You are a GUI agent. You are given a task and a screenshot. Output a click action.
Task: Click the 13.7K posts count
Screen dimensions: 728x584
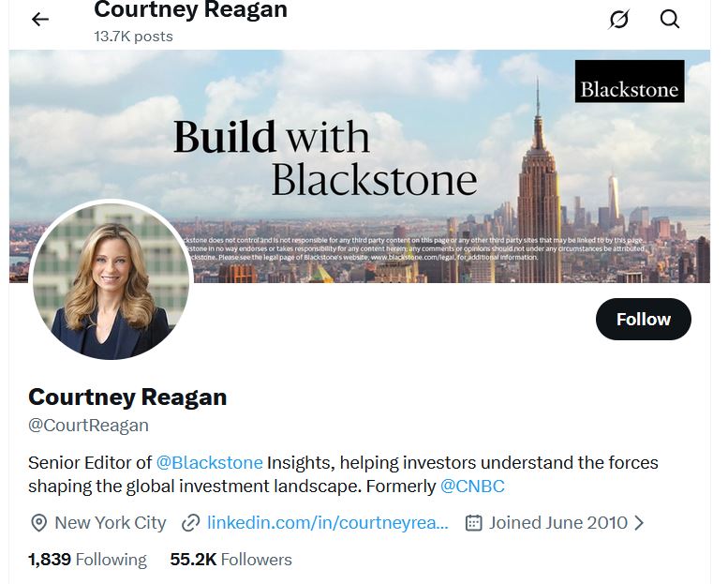point(133,37)
